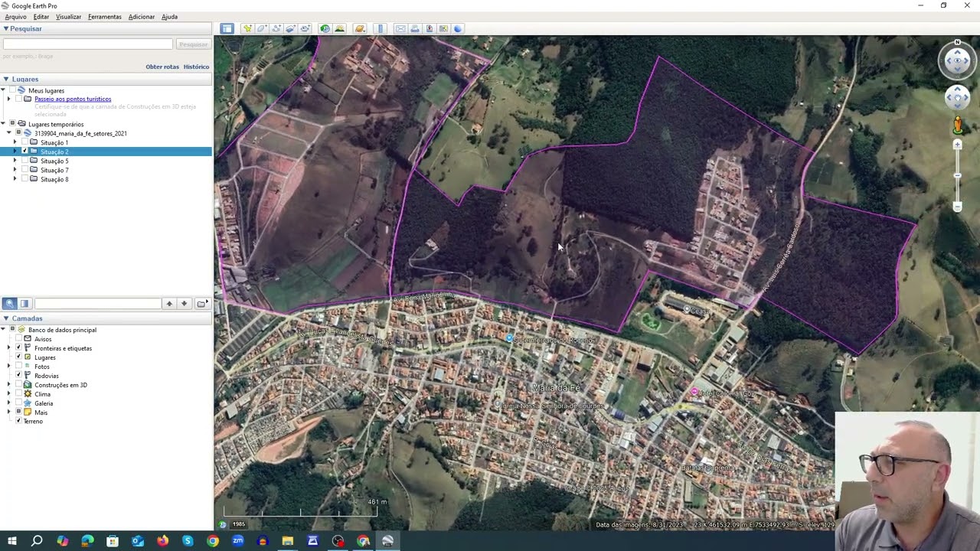
Task: Click the places panel opacity icon
Action: (24, 304)
